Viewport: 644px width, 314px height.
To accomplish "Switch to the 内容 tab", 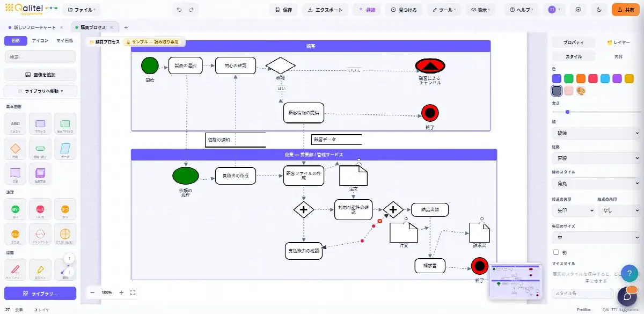I will click(x=618, y=56).
